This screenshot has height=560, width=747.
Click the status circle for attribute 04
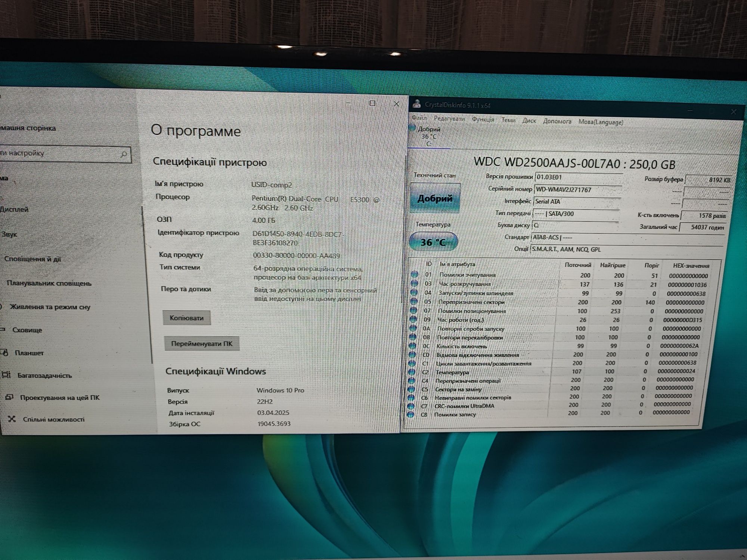(x=414, y=293)
